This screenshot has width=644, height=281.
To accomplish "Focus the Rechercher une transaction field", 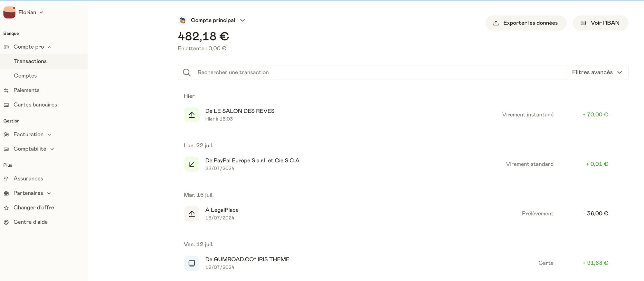I will point(372,73).
